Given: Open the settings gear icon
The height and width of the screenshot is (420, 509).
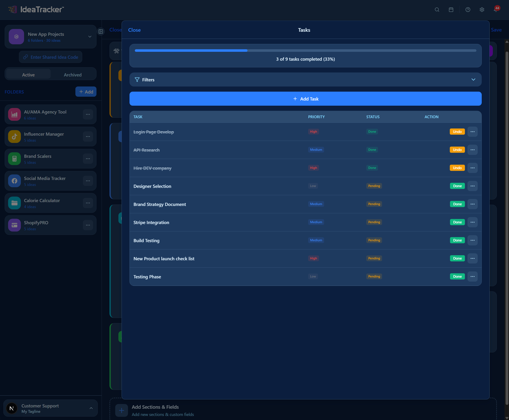Looking at the screenshot, I should coord(482,10).
